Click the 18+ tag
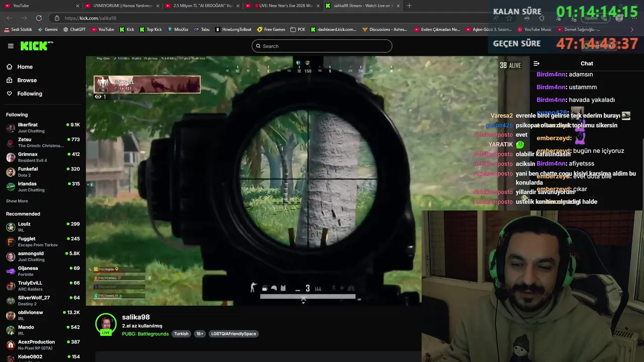The height and width of the screenshot is (362, 644). pyautogui.click(x=200, y=334)
